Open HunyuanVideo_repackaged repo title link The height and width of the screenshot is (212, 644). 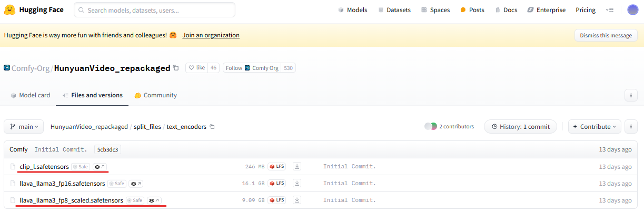pos(112,68)
